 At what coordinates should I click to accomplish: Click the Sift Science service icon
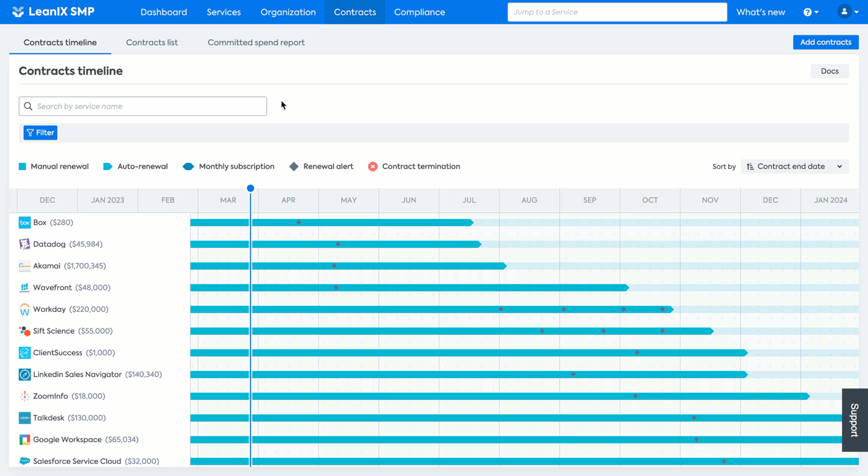25,331
